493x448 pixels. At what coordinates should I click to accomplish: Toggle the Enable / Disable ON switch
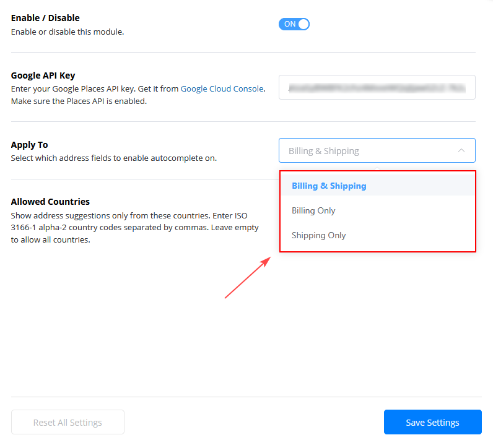point(294,24)
